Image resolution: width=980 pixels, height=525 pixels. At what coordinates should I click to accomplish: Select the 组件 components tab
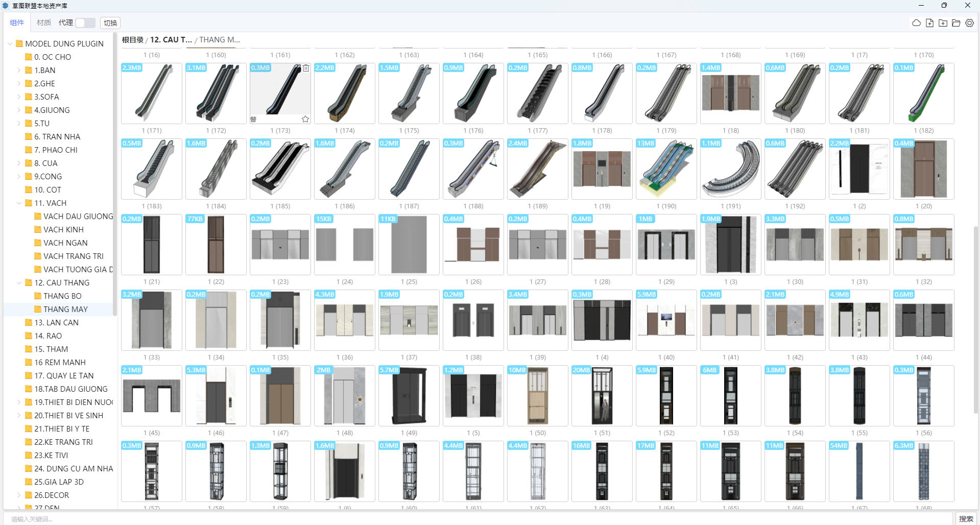tap(17, 23)
